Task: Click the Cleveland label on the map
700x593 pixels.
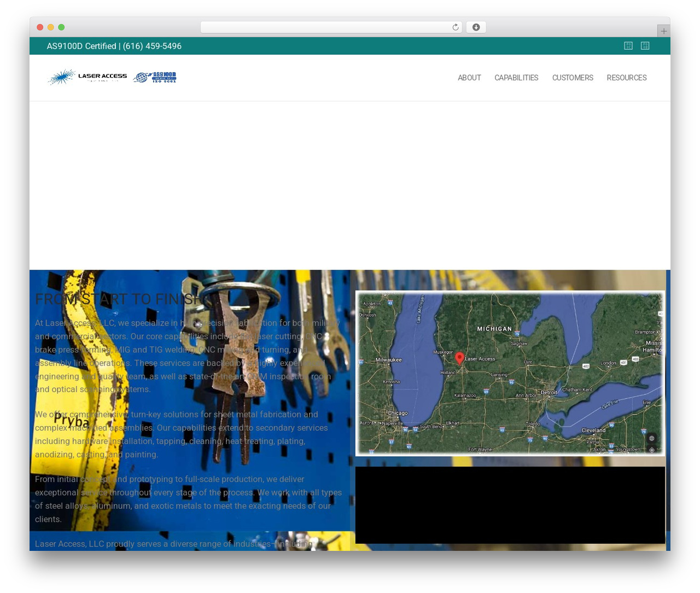Action: coord(593,430)
